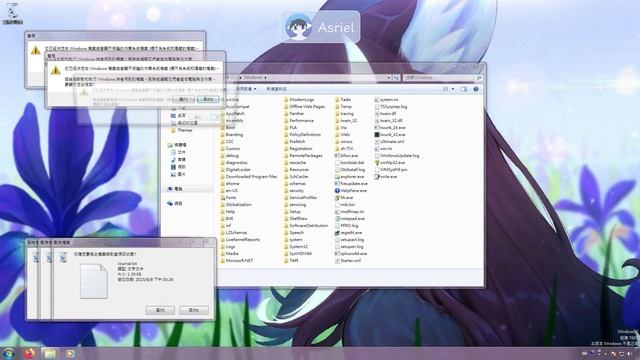Open the Windows Start orb
Viewport: 640px width, 360px height.
point(8,353)
